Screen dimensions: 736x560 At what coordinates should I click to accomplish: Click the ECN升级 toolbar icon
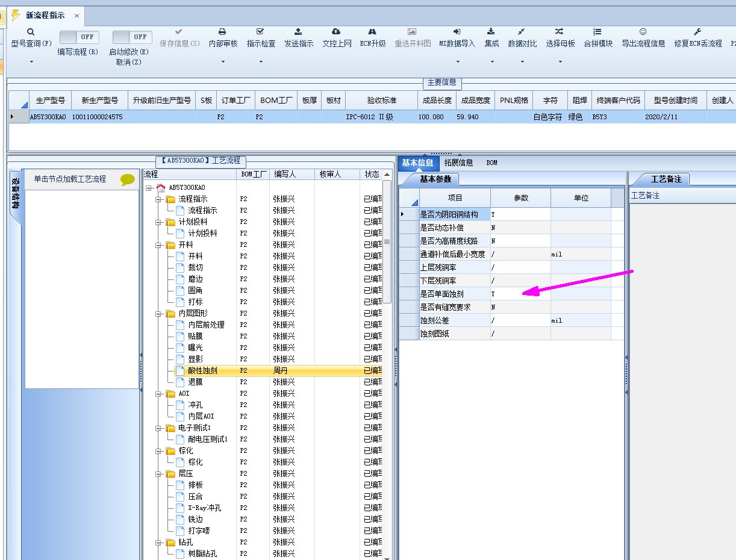pyautogui.click(x=372, y=32)
